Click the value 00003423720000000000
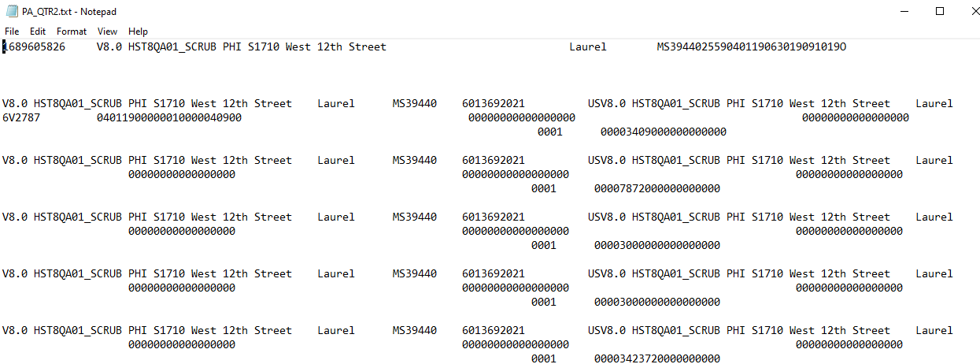The image size is (980, 364). 657,359
